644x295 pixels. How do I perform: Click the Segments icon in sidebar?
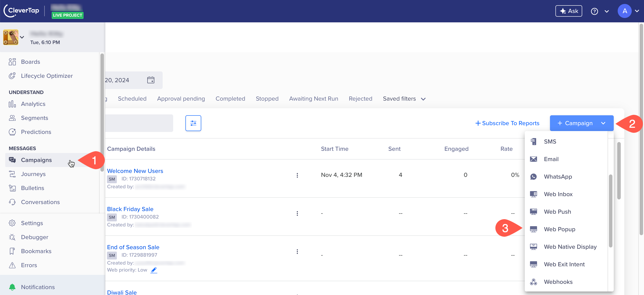coord(12,117)
